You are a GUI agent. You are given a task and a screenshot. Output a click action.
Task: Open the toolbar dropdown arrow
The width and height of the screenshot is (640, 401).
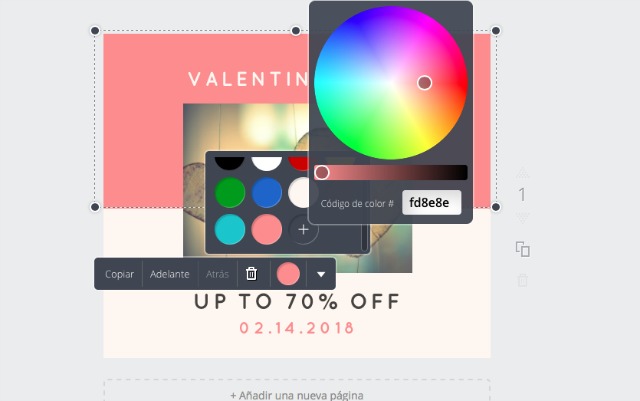(321, 274)
